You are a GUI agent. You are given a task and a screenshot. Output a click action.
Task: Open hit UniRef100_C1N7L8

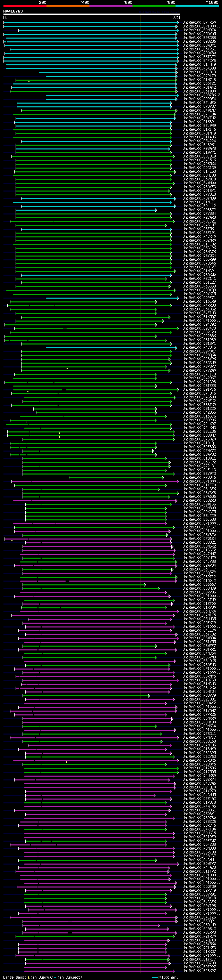(199, 80)
